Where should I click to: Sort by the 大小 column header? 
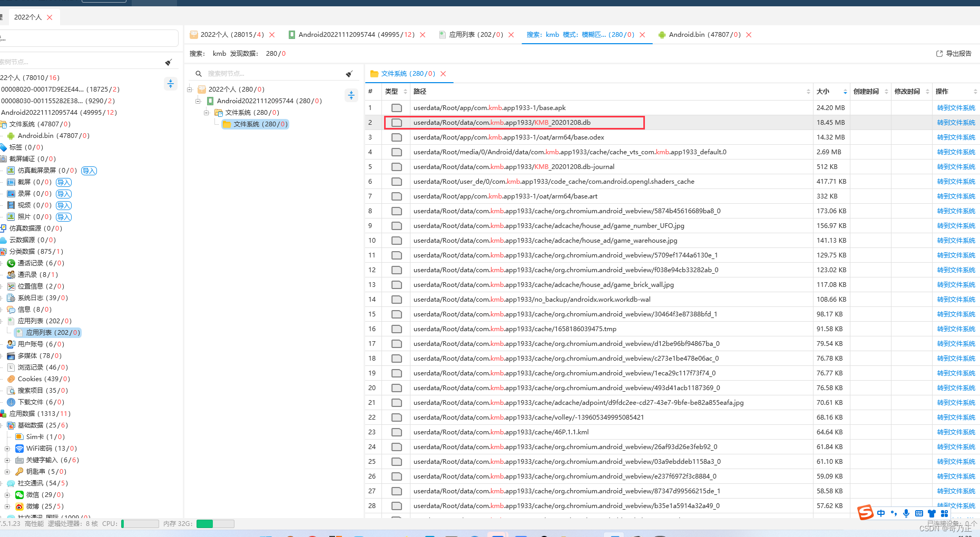click(x=822, y=92)
